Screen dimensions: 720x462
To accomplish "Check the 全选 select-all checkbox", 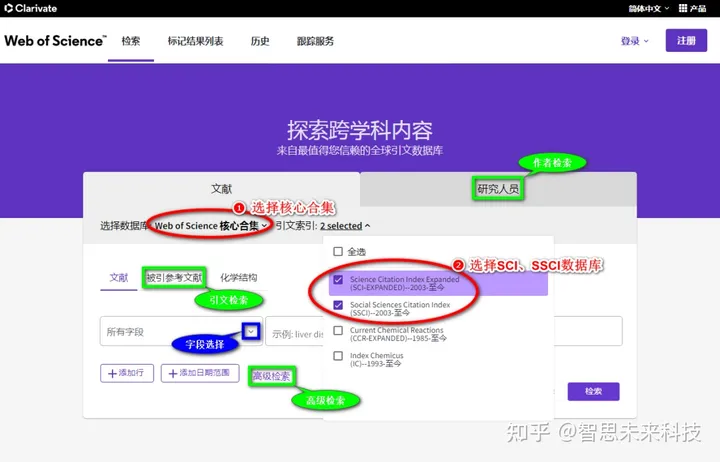I will tap(338, 252).
